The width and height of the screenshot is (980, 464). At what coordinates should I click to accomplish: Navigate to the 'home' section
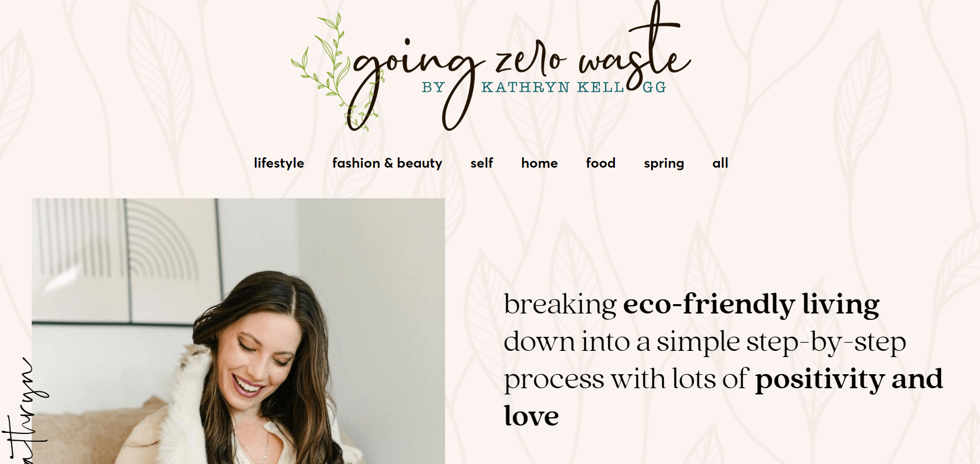point(539,163)
